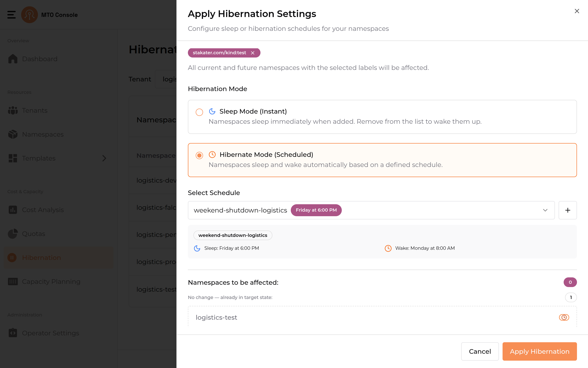The width and height of the screenshot is (588, 368).
Task: Click the Namespaces to be affected heading
Action: (233, 282)
